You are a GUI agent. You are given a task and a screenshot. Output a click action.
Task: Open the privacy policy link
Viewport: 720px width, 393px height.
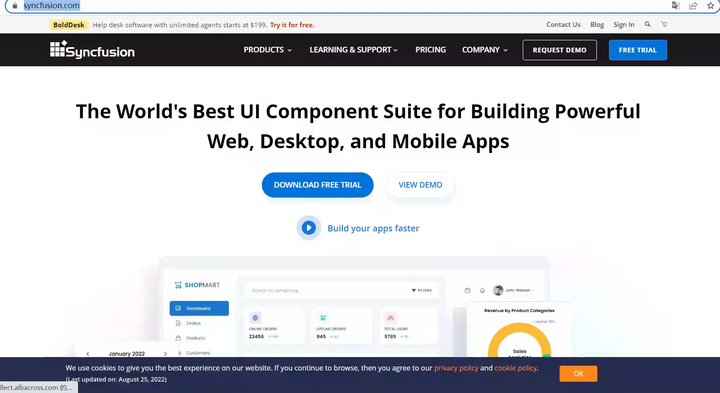point(456,368)
